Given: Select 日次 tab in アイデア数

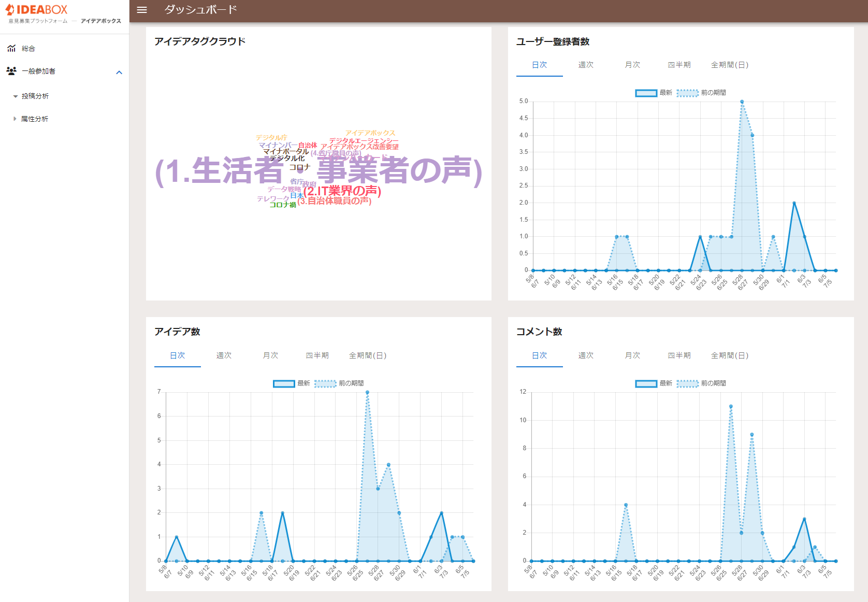Looking at the screenshot, I should (178, 355).
